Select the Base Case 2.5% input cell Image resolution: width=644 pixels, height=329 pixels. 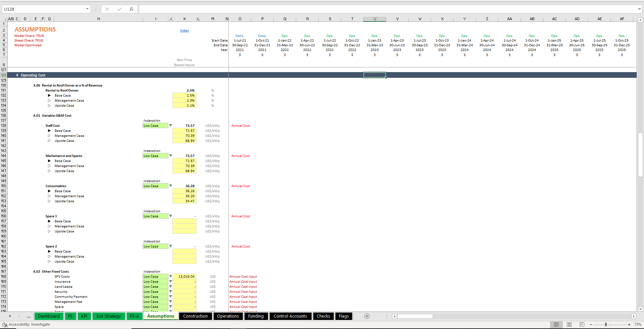pos(184,96)
